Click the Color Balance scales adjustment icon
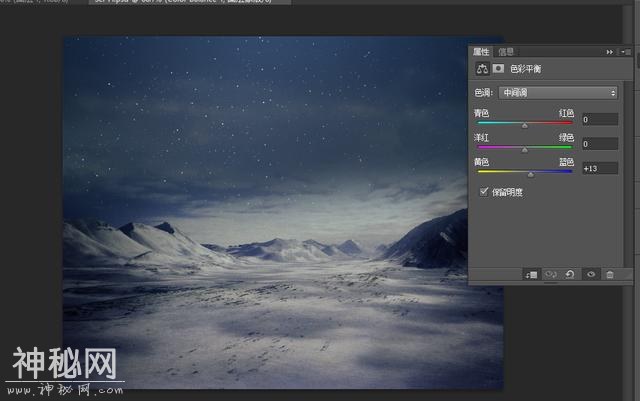Screen dimensions: 640x401 tap(482, 69)
